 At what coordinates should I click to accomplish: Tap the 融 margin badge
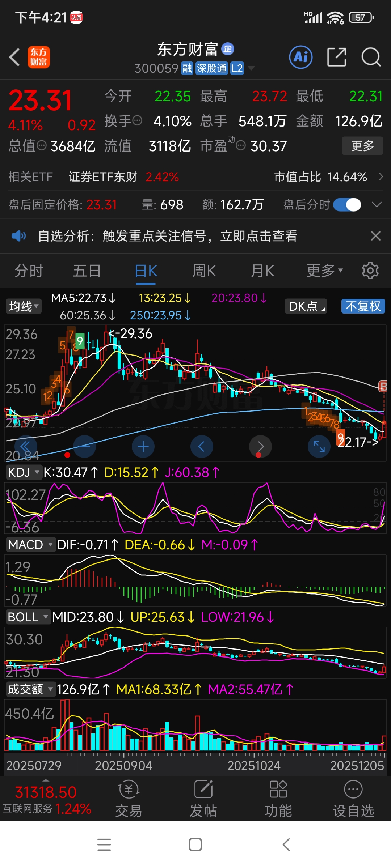tap(187, 68)
